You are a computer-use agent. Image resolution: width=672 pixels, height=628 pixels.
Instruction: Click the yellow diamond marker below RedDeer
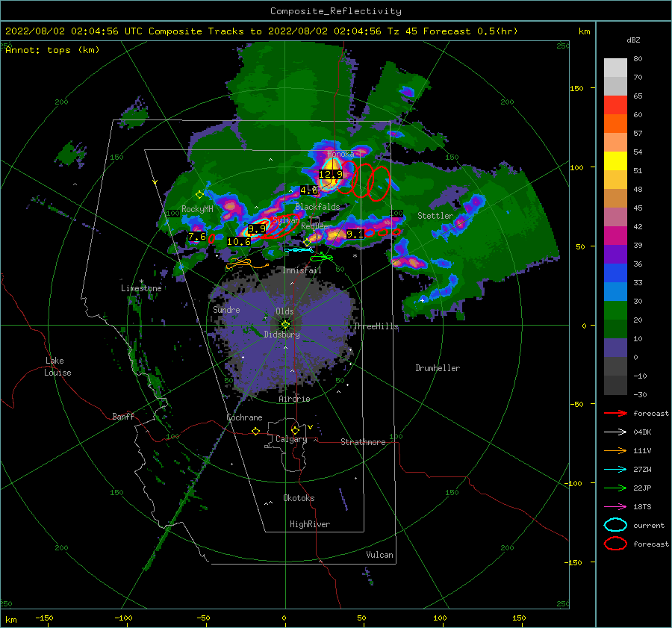tap(307, 243)
